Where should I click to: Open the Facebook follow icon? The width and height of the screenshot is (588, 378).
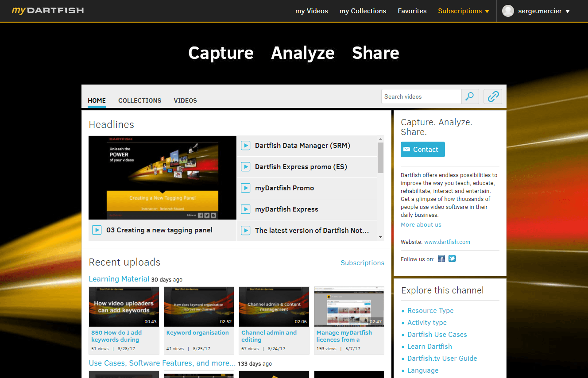[441, 259]
